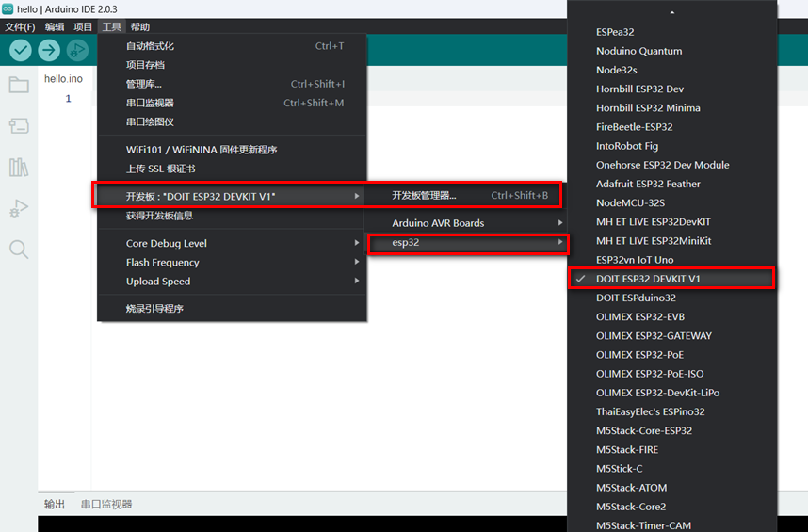Select the OLIMEX ESP32-GATEWAY board

point(672,336)
